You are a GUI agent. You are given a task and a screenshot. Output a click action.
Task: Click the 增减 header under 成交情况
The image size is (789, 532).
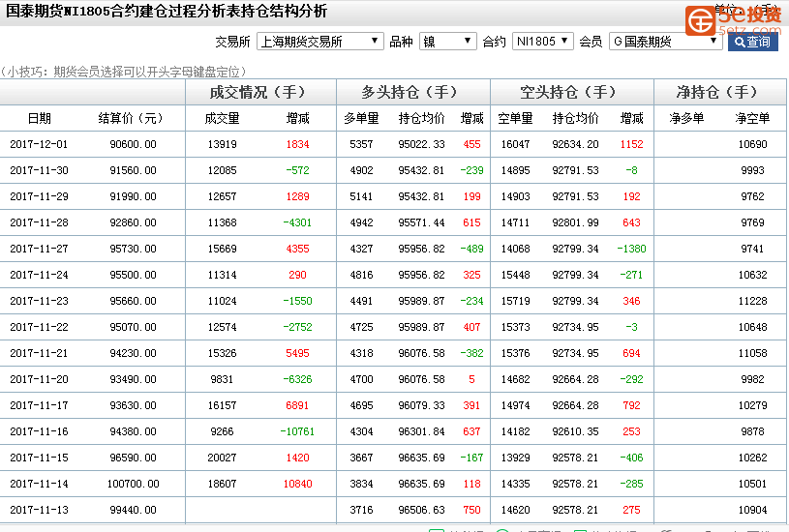[x=297, y=118]
